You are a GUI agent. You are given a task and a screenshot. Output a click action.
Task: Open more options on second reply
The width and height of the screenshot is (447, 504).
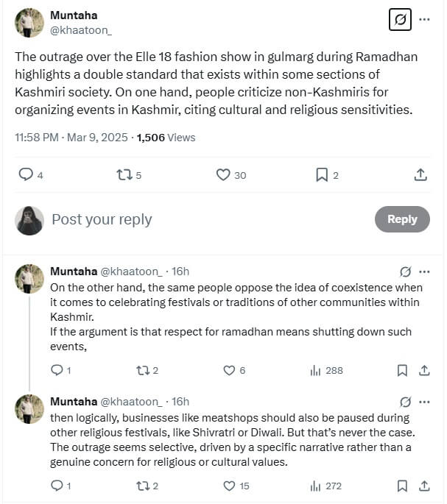(424, 402)
